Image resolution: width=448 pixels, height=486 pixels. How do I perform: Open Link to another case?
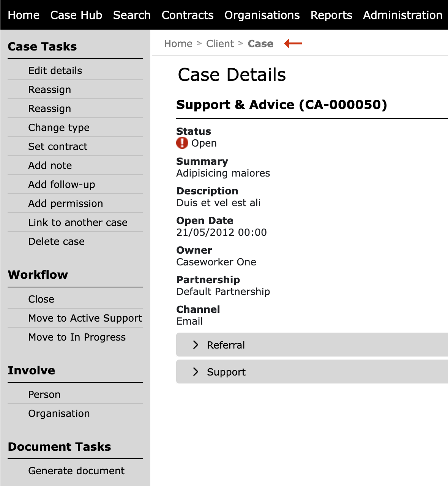[78, 222]
